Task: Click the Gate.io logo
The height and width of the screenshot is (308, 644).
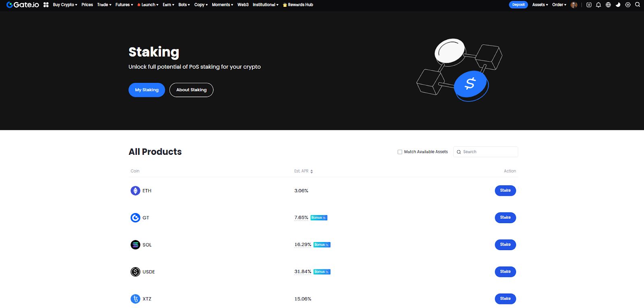Action: click(x=23, y=5)
